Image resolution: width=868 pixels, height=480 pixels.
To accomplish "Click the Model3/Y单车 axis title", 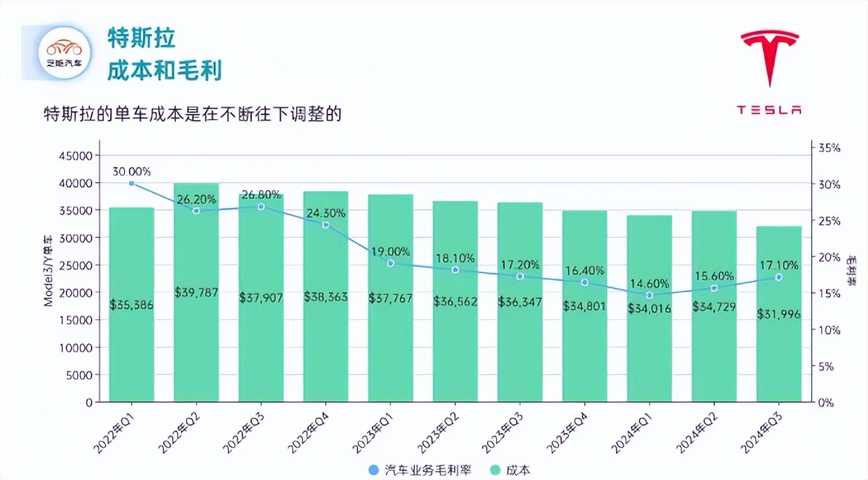I will [48, 270].
